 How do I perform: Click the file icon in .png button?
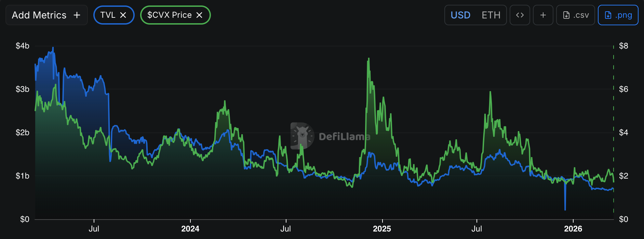(608, 15)
